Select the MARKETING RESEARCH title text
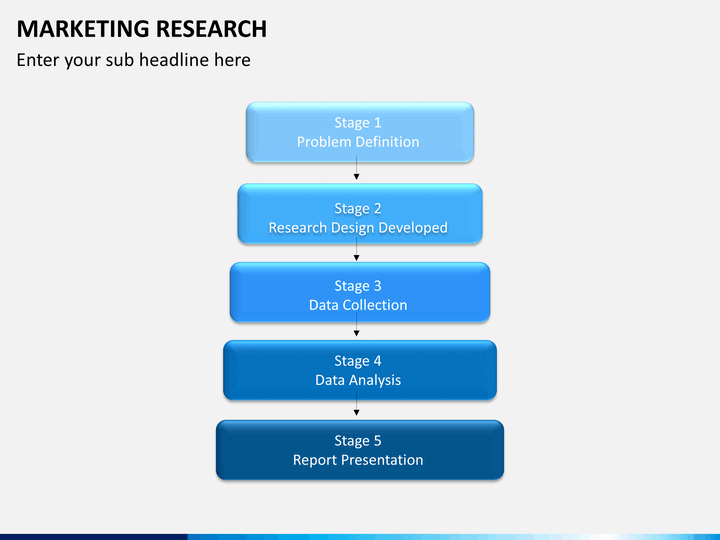Image resolution: width=720 pixels, height=540 pixels. [x=141, y=29]
